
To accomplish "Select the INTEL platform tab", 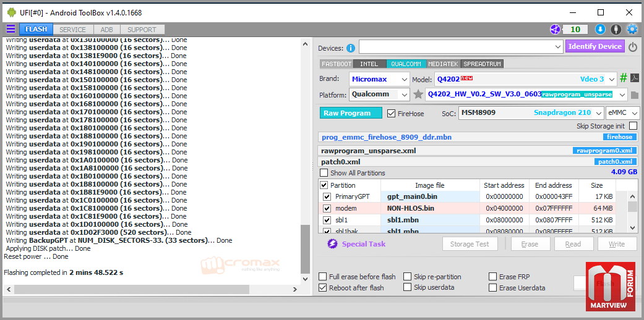I will (369, 64).
